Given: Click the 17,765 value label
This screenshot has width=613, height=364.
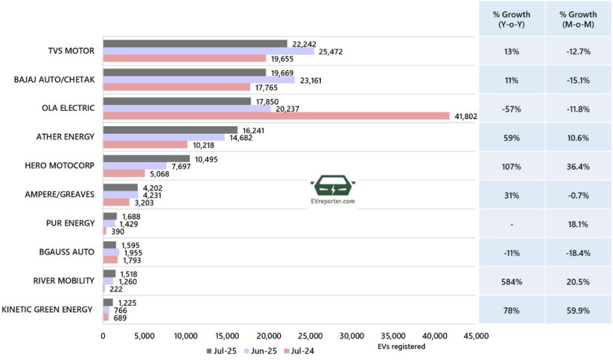Looking at the screenshot, I should 266,88.
